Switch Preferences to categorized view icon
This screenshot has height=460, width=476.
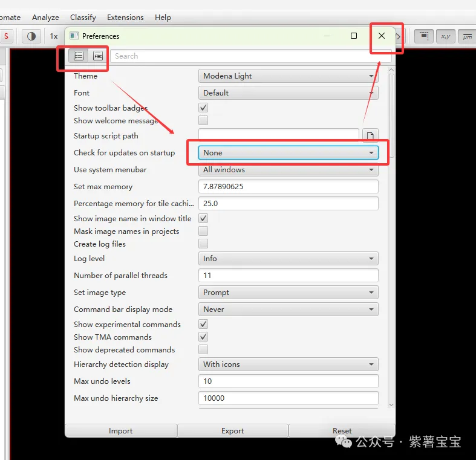tap(97, 56)
